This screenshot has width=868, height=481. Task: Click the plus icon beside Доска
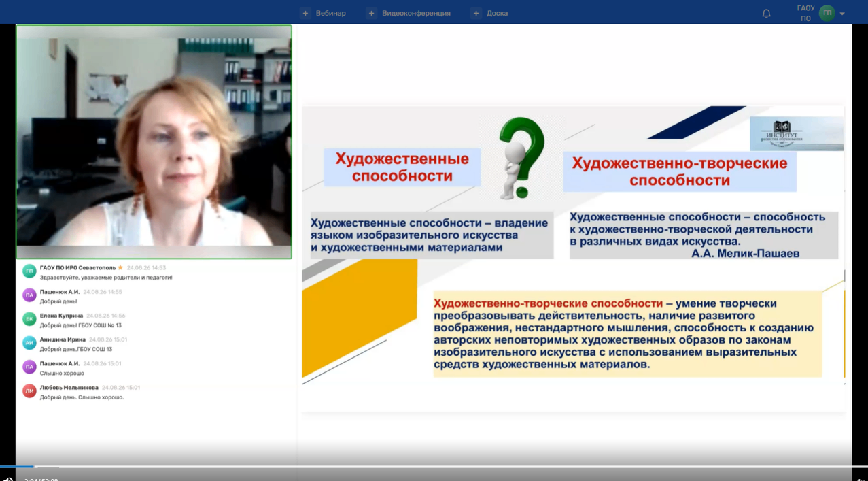(476, 13)
